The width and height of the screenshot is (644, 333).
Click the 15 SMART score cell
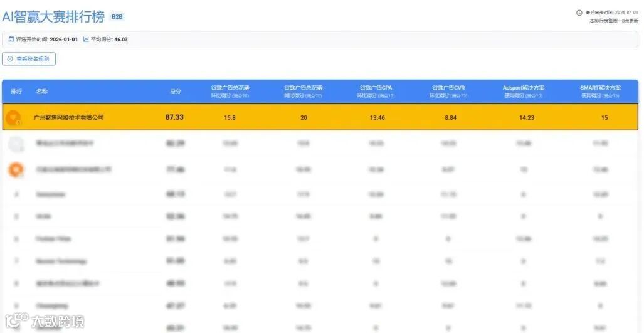(x=604, y=118)
